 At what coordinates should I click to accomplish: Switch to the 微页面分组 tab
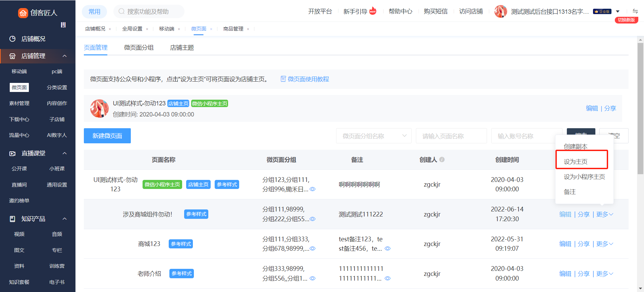(x=139, y=48)
